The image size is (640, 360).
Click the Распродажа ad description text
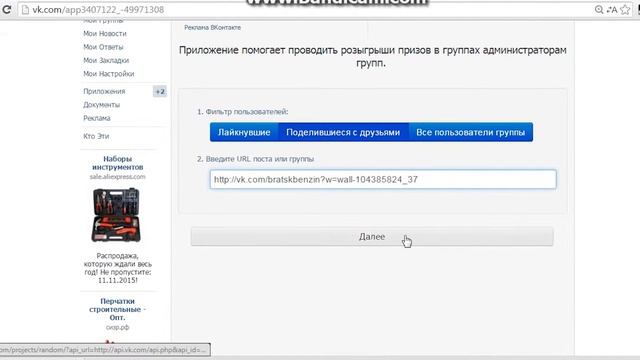click(118, 268)
